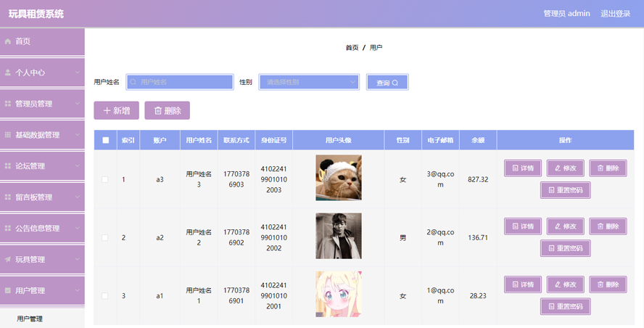Click the trash icon on a1's 删除 button
Image resolution: width=644 pixels, height=328 pixels.
(x=600, y=284)
